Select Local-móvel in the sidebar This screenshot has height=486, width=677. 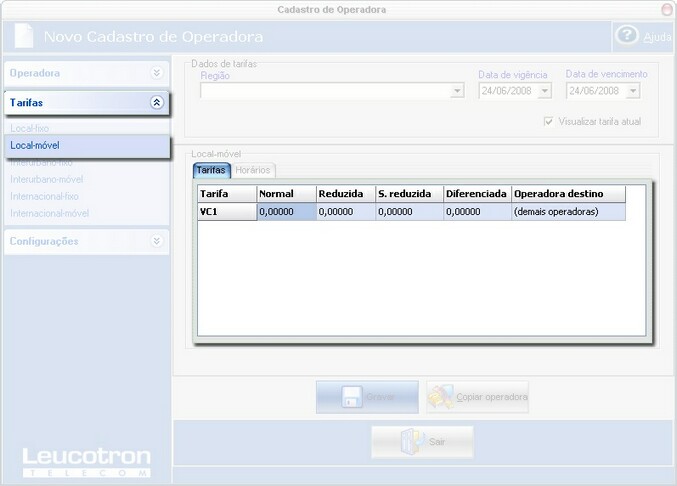87,145
